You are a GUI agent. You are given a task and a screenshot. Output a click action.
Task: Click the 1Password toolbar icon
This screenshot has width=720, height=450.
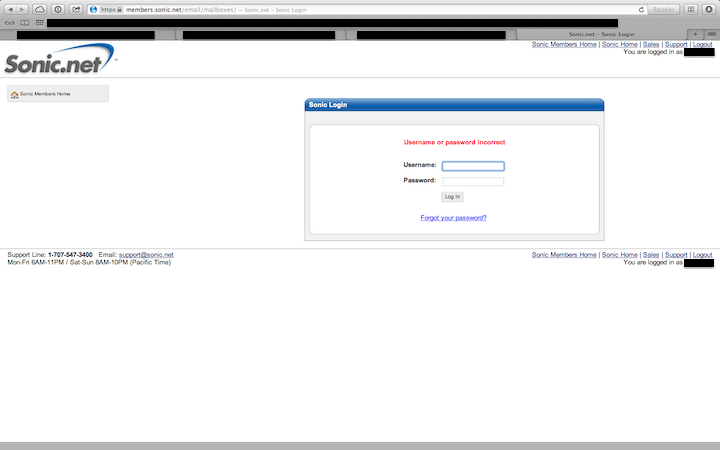click(x=58, y=9)
